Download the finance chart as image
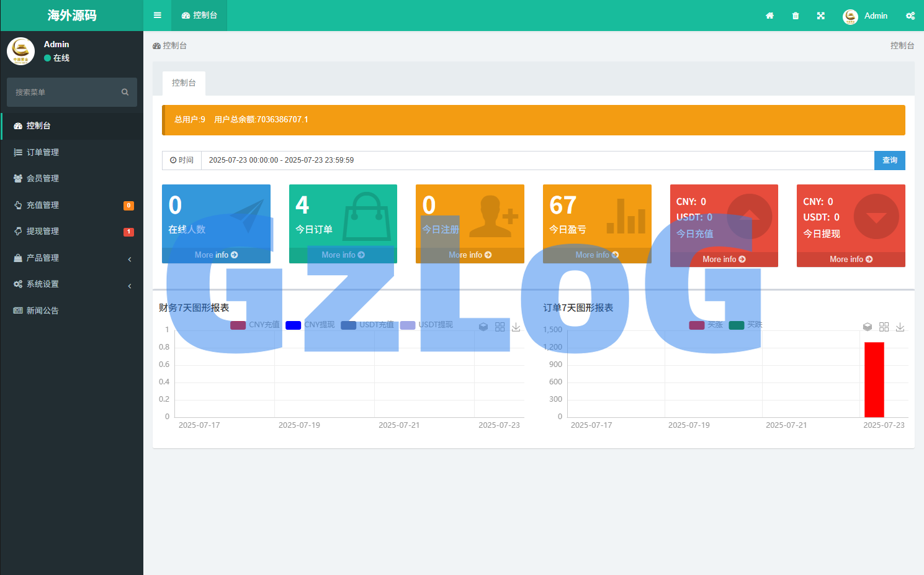 (x=516, y=327)
